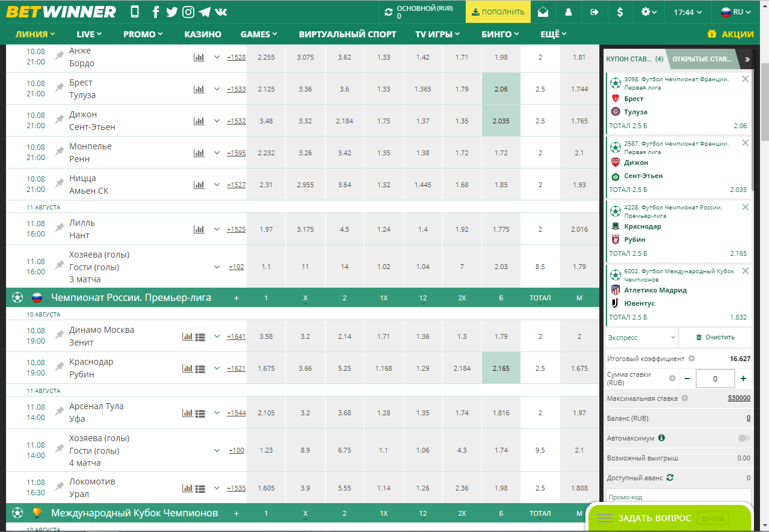Open statistics chart for Брест – Тулуза

[x=199, y=89]
